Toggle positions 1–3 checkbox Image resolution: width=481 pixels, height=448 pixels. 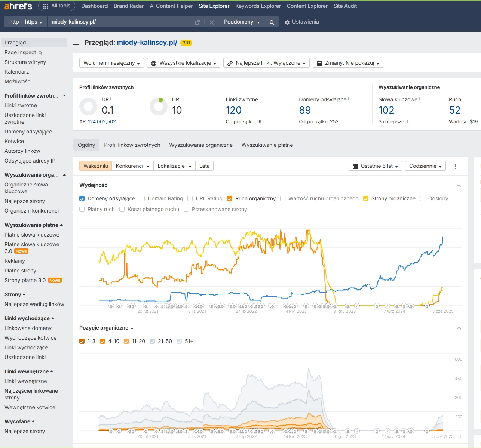[82, 341]
